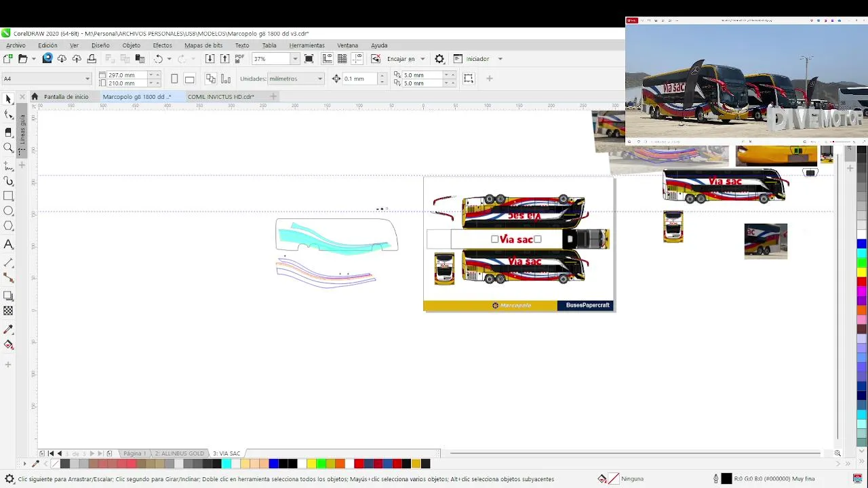This screenshot has width=868, height=488.
Task: Click the Save icon in toolbar
Action: click(47, 59)
